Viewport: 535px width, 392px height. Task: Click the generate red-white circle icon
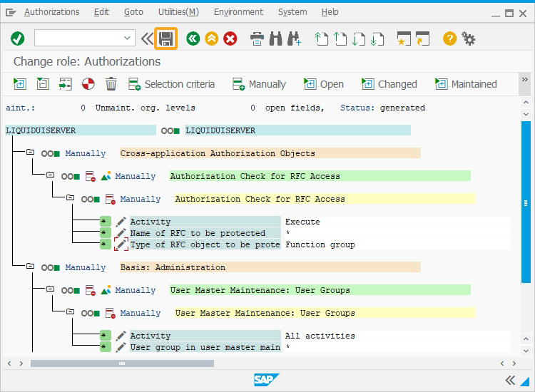[88, 84]
